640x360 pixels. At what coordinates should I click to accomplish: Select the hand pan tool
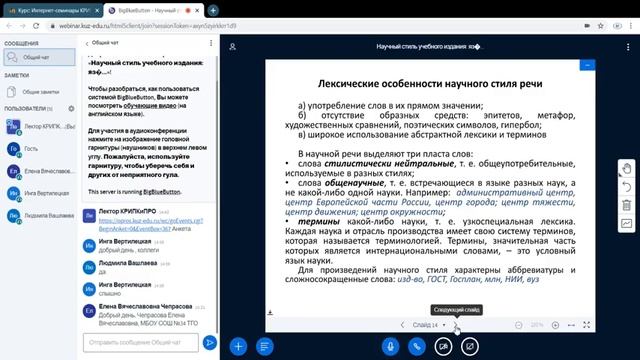coord(627,169)
